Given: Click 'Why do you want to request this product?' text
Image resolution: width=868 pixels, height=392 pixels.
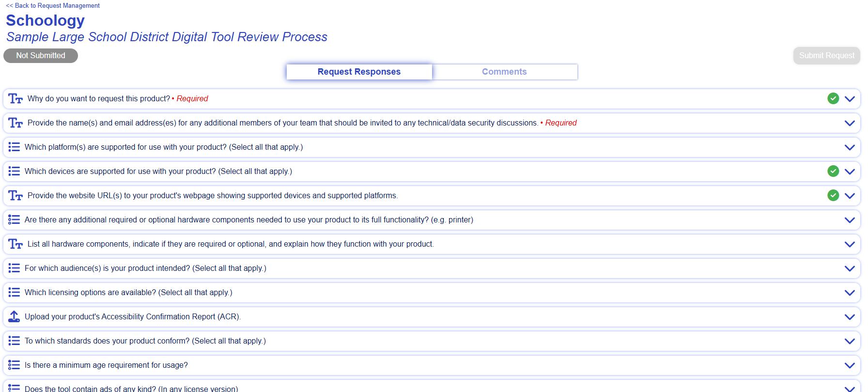Looking at the screenshot, I should (x=99, y=98).
